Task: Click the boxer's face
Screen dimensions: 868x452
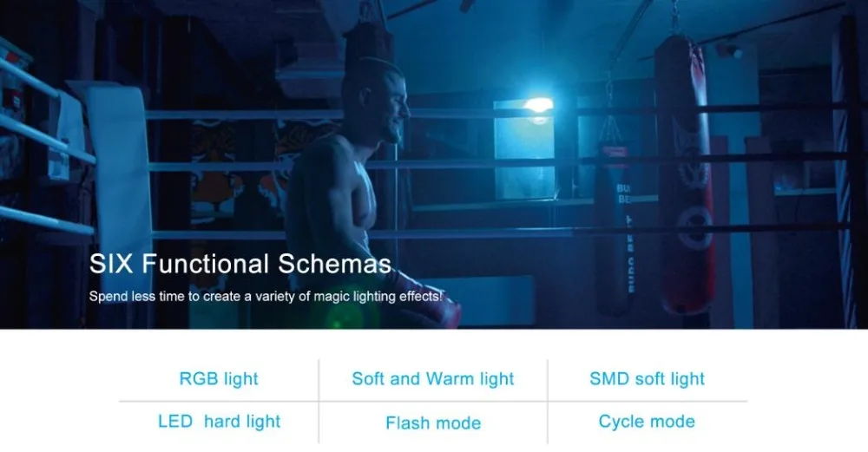Action: click(x=395, y=108)
